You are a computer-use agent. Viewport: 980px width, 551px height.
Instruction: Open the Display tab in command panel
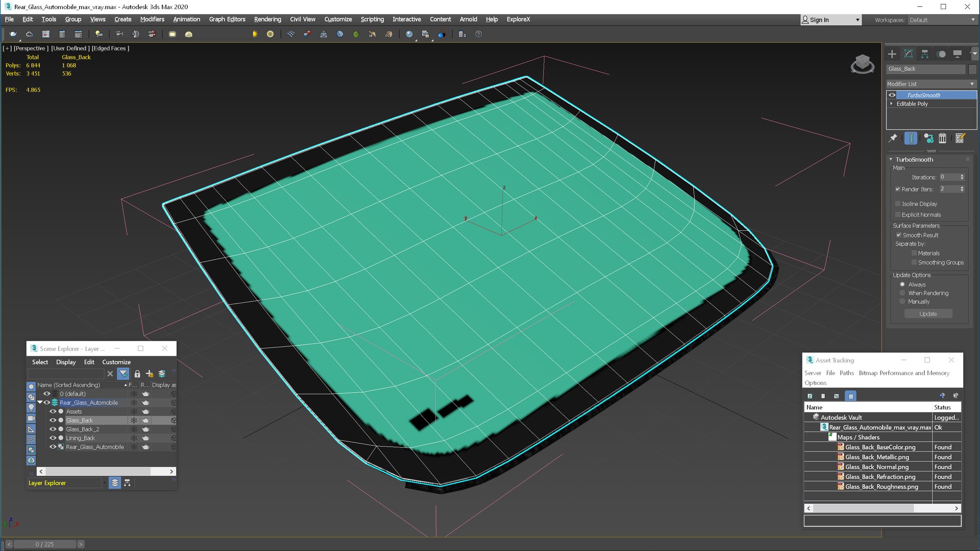tap(958, 54)
